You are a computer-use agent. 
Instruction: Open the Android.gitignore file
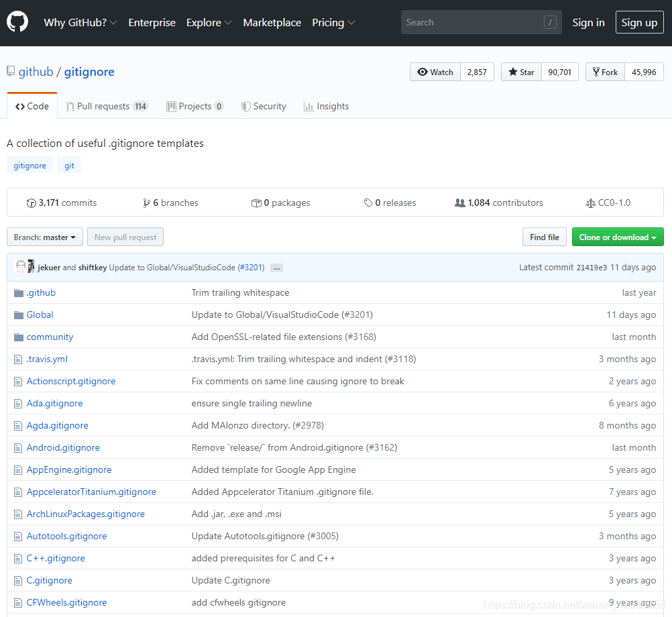pos(63,448)
